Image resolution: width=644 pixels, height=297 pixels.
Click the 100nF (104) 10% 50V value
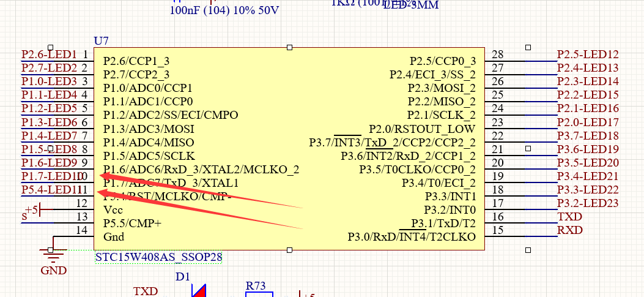224,10
